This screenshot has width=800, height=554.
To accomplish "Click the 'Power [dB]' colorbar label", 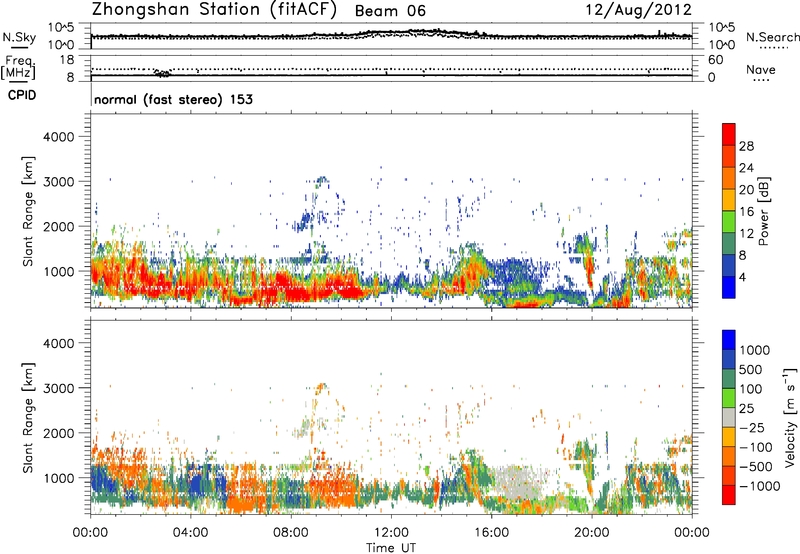I will click(763, 211).
